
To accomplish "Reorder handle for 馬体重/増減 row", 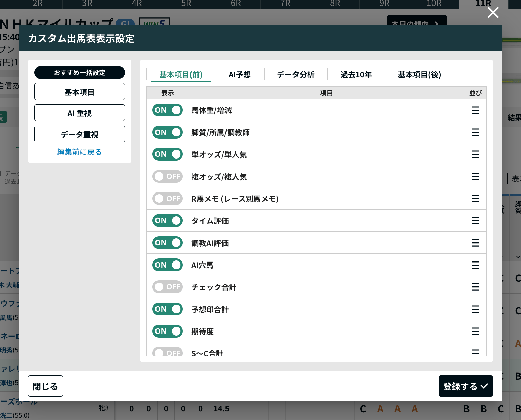I will 475,110.
